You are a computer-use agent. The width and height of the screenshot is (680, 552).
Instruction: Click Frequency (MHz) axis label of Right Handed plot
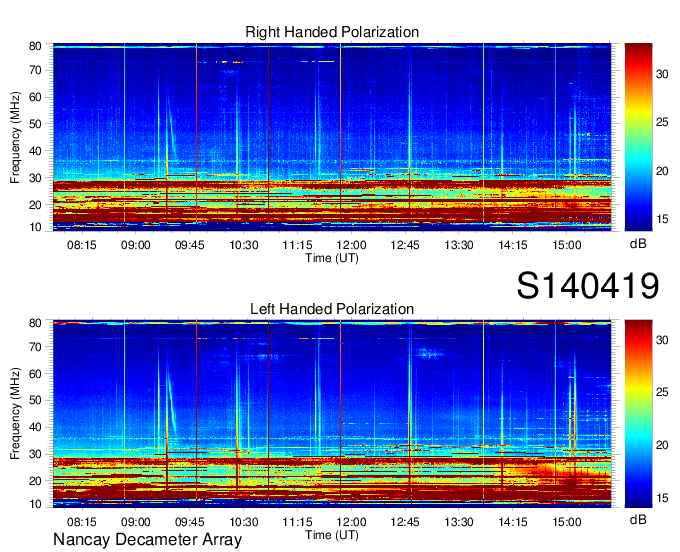point(15,137)
